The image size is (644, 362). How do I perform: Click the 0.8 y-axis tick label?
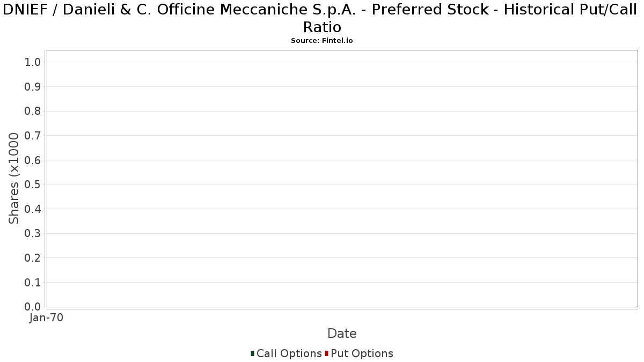pos(33,111)
